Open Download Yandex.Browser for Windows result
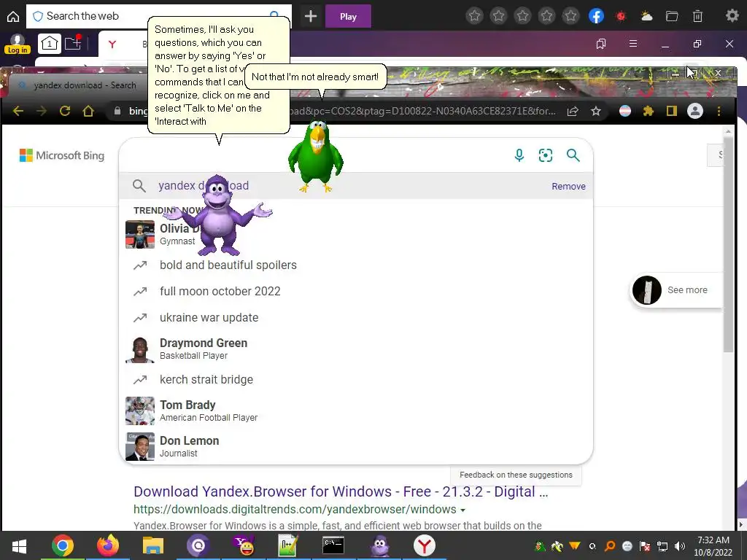The width and height of the screenshot is (747, 560). click(x=341, y=491)
